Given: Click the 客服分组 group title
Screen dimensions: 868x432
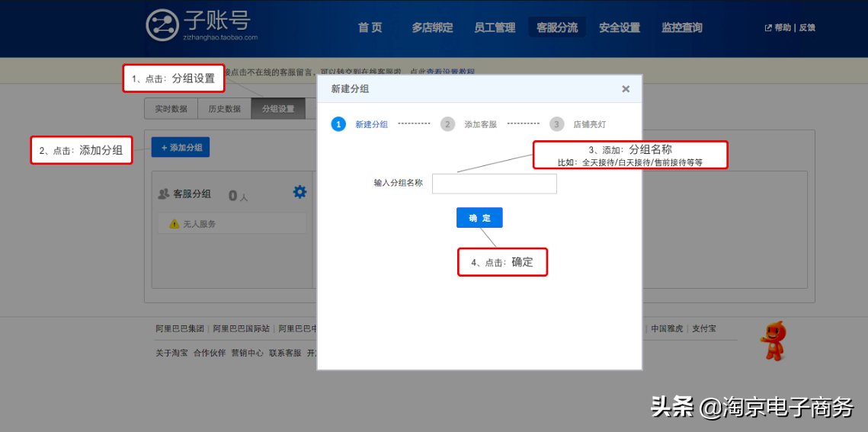Looking at the screenshot, I should point(192,194).
